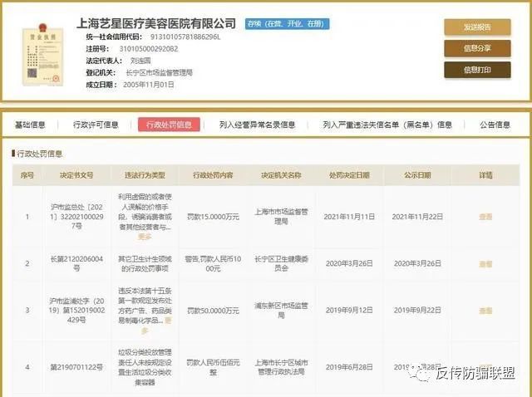The width and height of the screenshot is (532, 397).
Task: Click the 违法行为类型 column header
Action: click(145, 175)
